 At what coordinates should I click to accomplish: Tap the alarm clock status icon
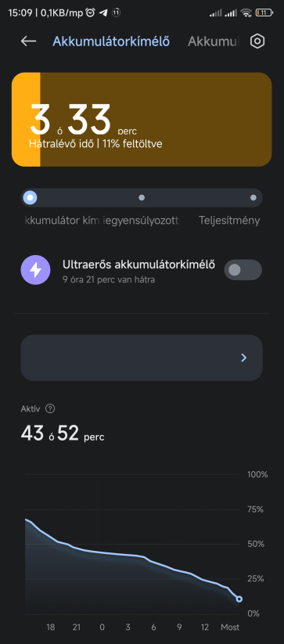(90, 13)
